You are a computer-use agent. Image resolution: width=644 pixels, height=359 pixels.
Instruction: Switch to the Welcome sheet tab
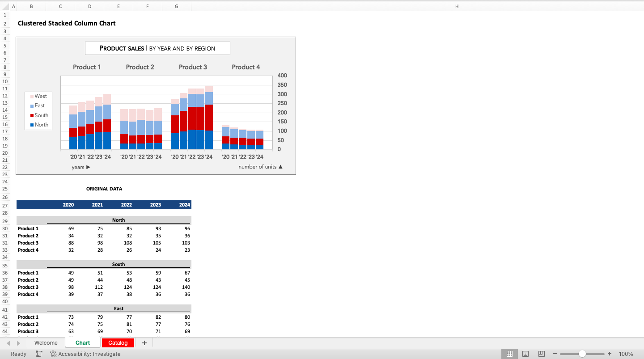coord(46,342)
